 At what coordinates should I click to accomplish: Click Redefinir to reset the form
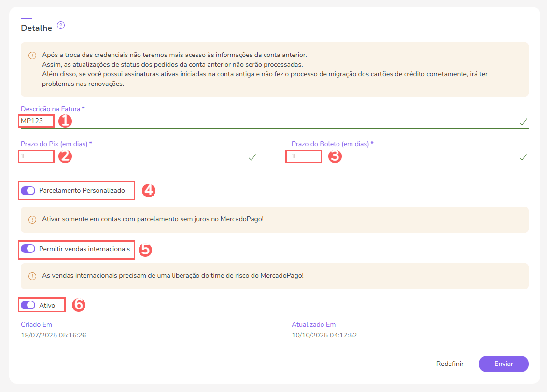coord(449,364)
